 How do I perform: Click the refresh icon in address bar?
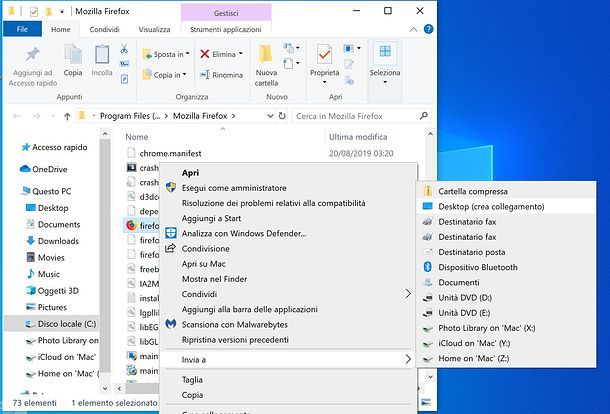(282, 116)
